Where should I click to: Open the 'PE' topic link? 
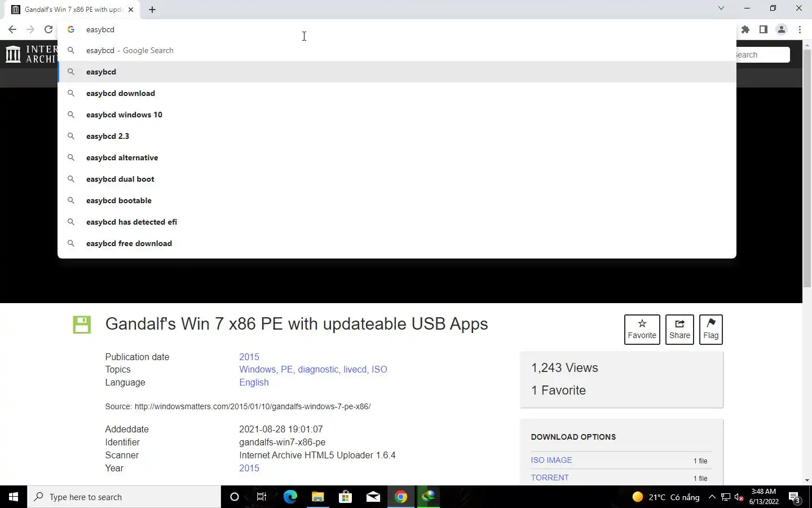[x=286, y=369]
